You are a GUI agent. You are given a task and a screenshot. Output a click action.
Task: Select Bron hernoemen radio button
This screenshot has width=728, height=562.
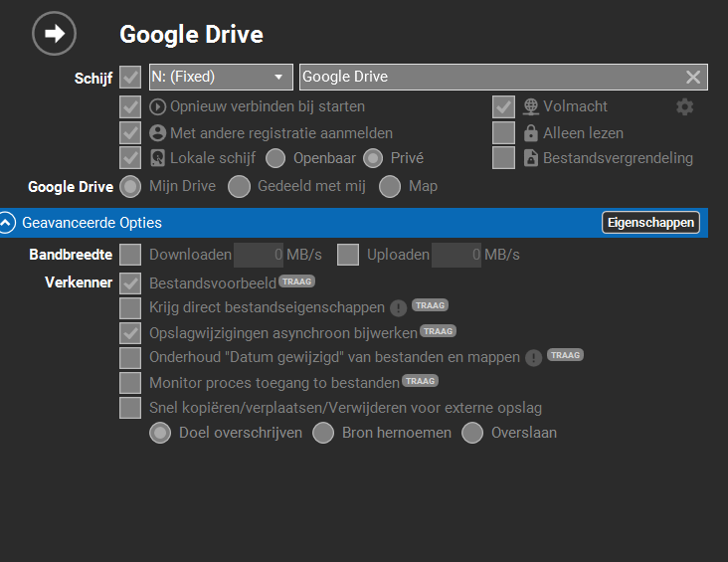tap(323, 433)
